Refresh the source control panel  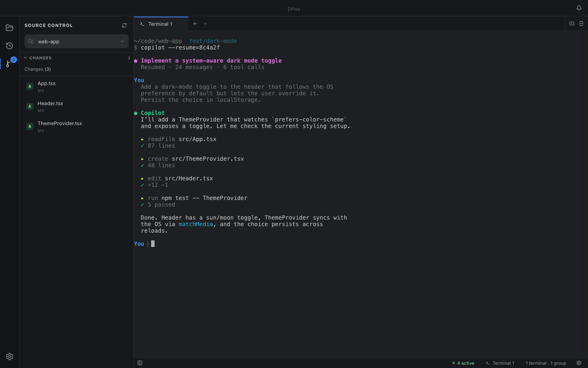124,25
